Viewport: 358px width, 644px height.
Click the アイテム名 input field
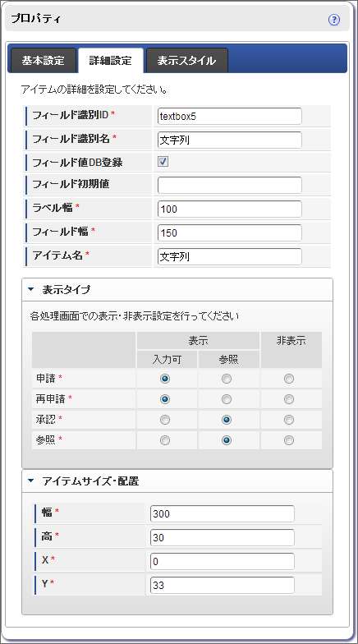[x=230, y=256]
